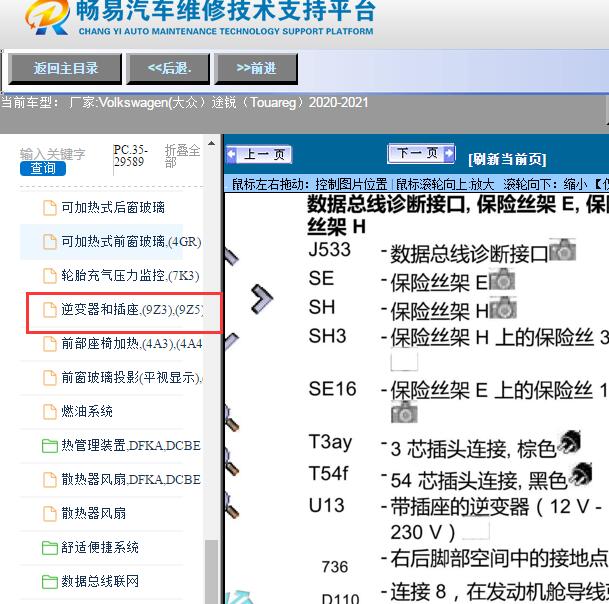Click folder icon beside 热管理装置
The image size is (609, 604).
(49, 446)
